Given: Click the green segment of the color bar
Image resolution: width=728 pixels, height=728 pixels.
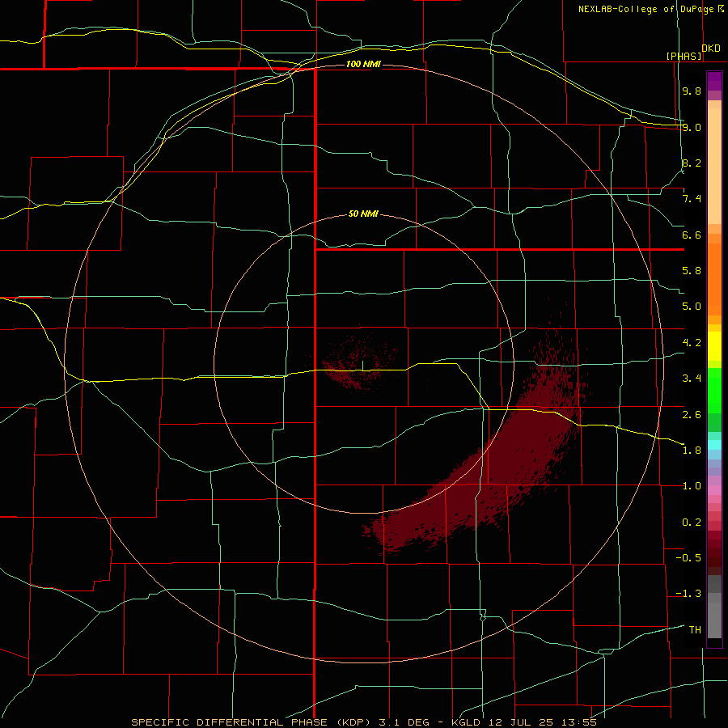Looking at the screenshot, I should (x=714, y=391).
